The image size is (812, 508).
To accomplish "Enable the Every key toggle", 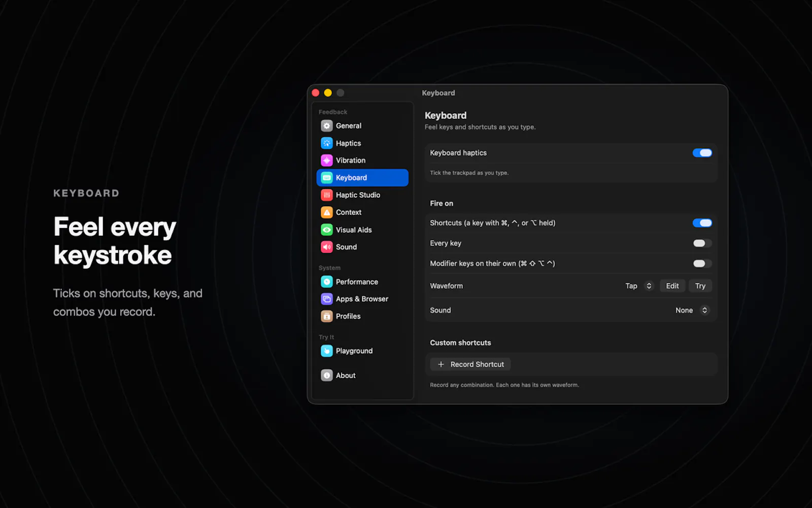I will coord(702,243).
